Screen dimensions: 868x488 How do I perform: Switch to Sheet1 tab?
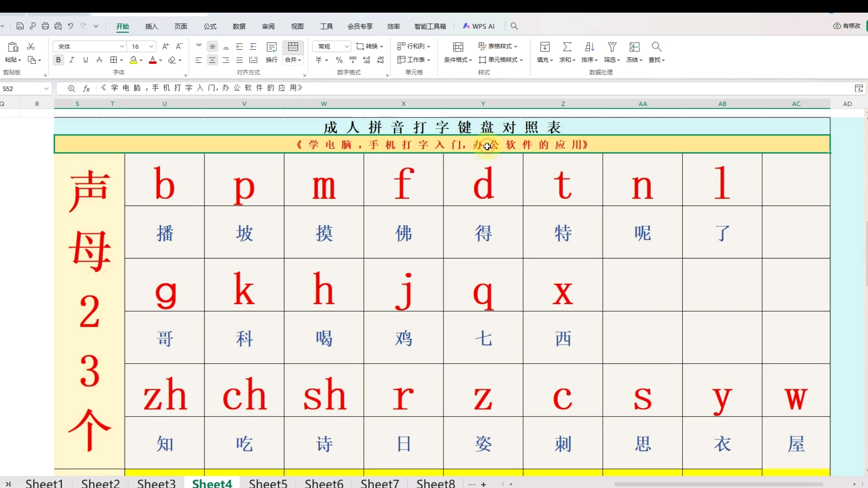pyautogui.click(x=44, y=483)
